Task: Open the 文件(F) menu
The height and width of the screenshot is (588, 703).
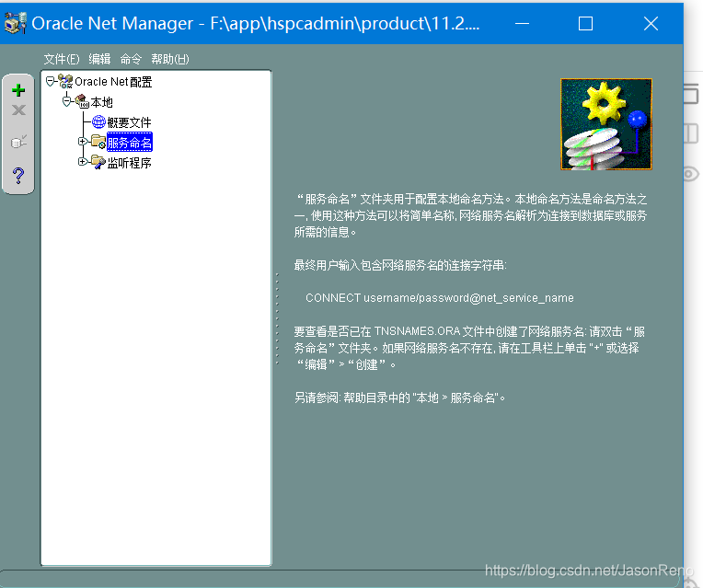Action: pos(62,59)
